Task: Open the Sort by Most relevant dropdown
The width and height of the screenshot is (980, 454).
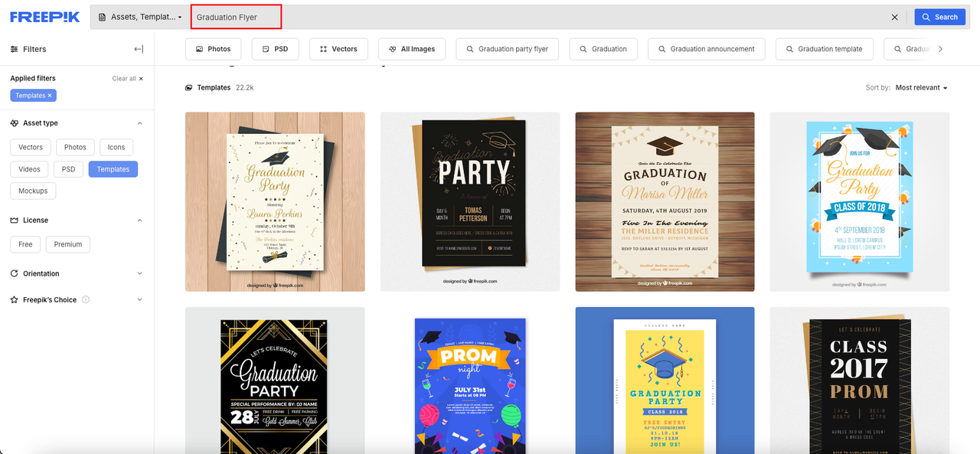Action: 921,88
